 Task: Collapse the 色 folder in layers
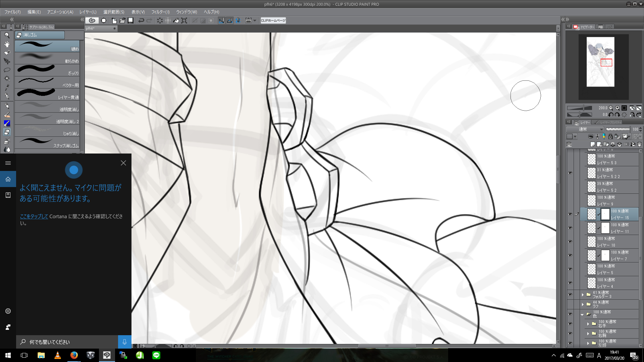click(583, 314)
